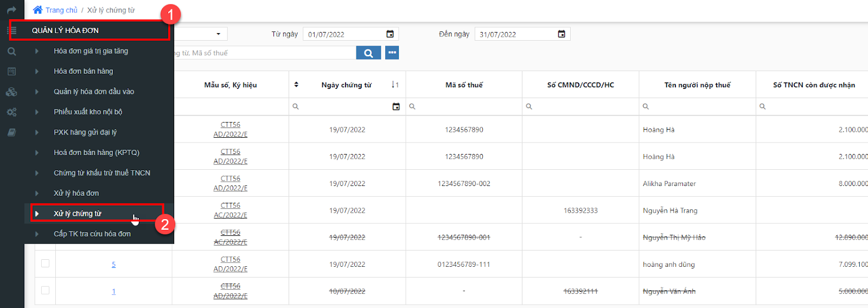Open calendar for Đến ngày date
Screen dimensions: 868x308
561,34
